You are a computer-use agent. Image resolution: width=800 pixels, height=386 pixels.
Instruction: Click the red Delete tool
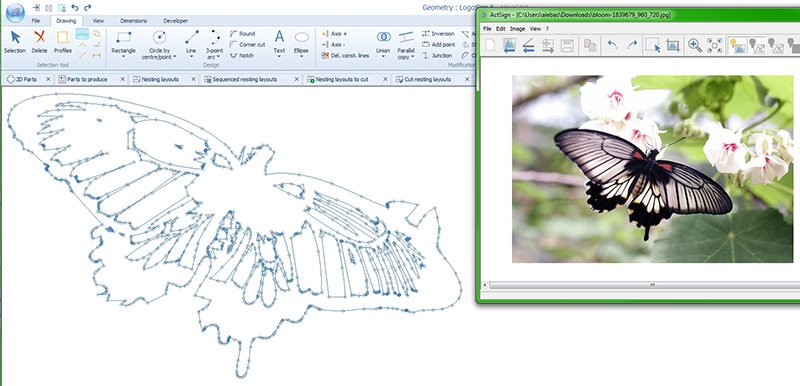click(39, 41)
